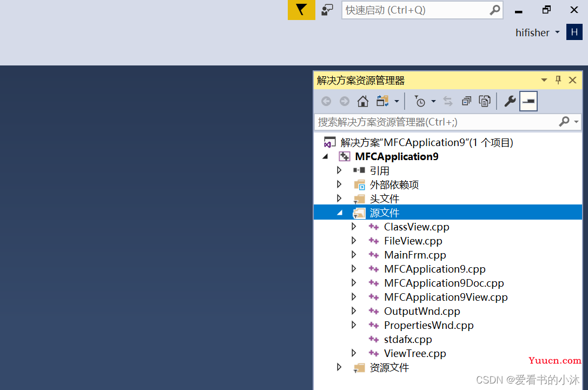This screenshot has width=588, height=390.
Task: Expand MainFrm.cpp node
Action: 354,255
